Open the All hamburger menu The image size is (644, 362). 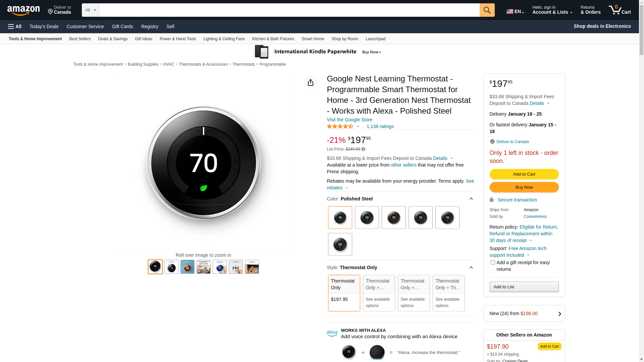click(x=15, y=26)
